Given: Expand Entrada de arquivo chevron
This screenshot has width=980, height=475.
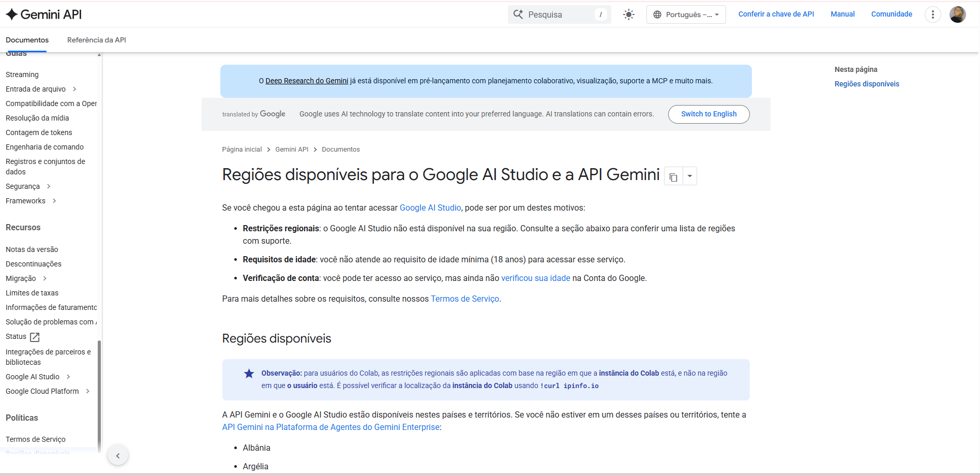Looking at the screenshot, I should tap(74, 89).
